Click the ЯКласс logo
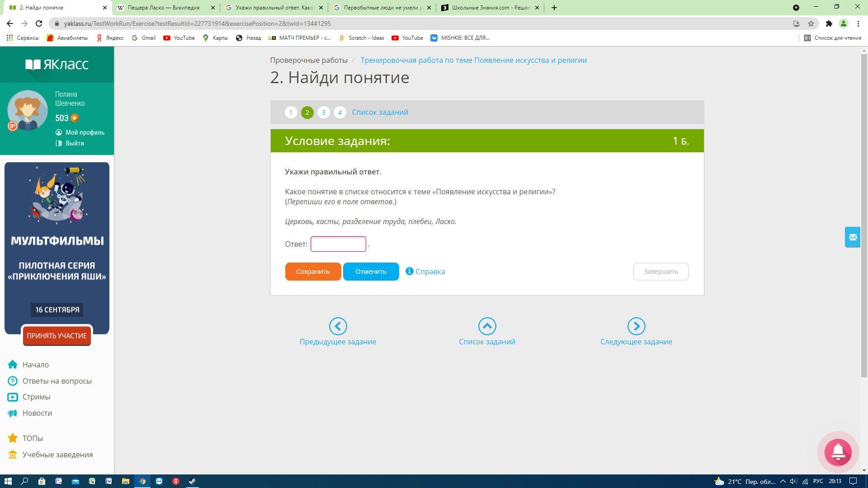 [57, 65]
